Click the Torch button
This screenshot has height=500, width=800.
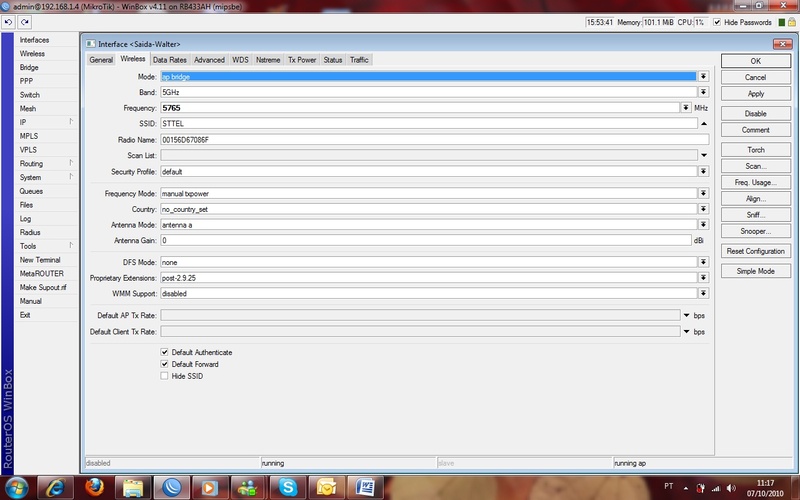[756, 149]
